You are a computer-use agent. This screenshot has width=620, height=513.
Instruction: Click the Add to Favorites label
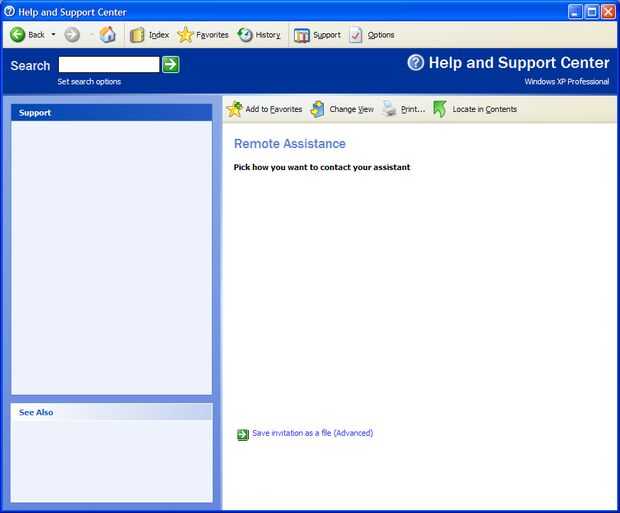tap(274, 109)
